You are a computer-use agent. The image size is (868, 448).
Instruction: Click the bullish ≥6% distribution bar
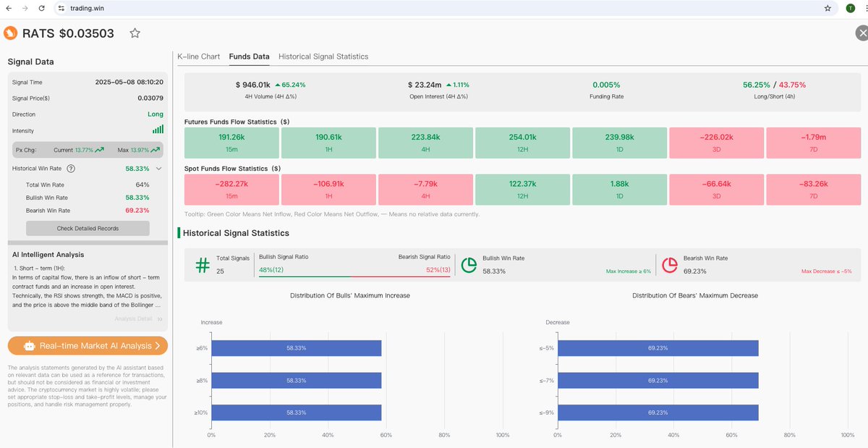point(297,348)
